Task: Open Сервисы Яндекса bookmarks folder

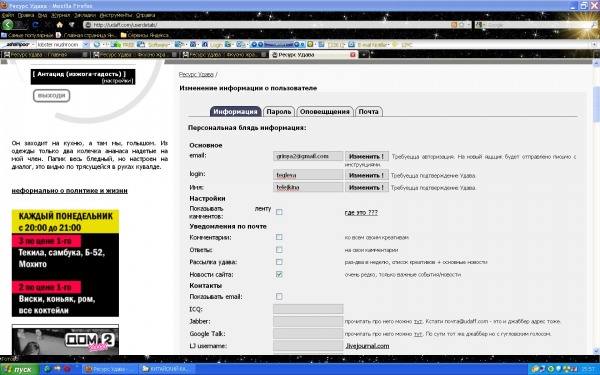Action: tap(145, 35)
